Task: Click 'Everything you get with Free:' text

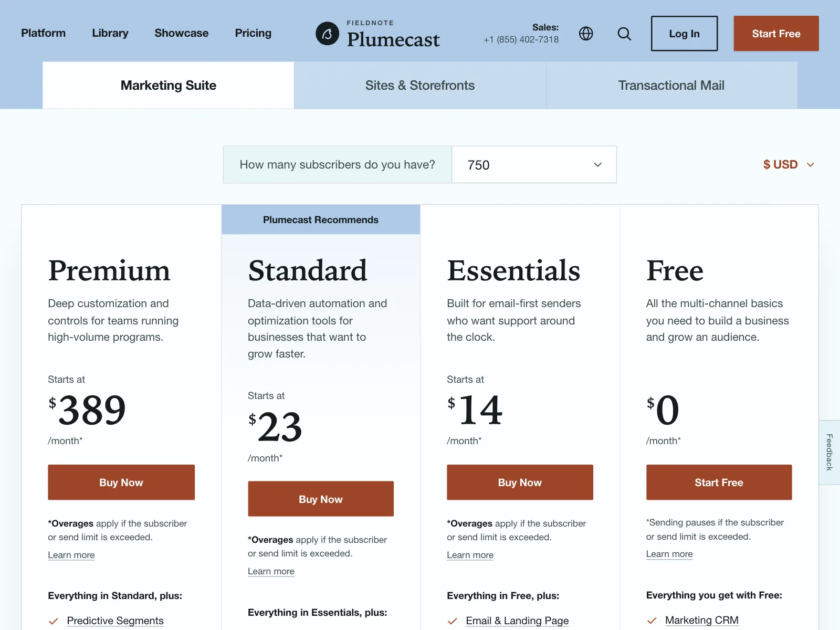Action: pyautogui.click(x=714, y=595)
